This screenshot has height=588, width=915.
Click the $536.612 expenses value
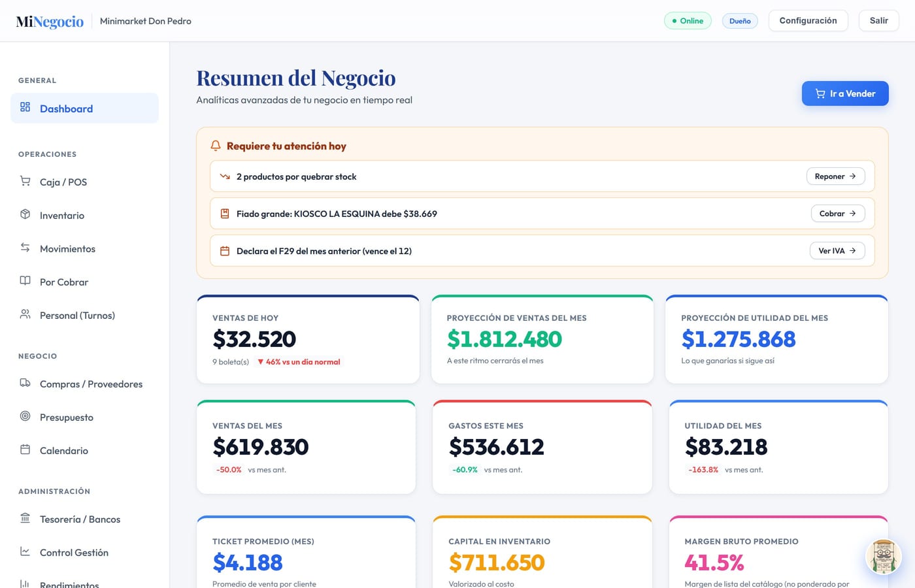click(x=497, y=447)
